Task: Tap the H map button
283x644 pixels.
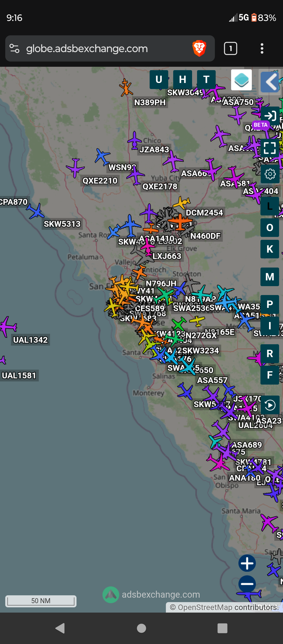Action: [x=183, y=79]
